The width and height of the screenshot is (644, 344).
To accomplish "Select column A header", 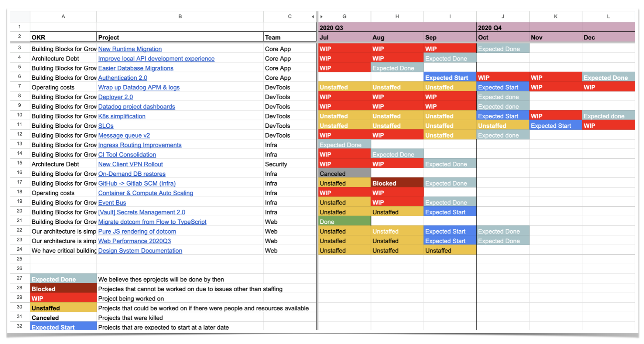I will point(63,17).
